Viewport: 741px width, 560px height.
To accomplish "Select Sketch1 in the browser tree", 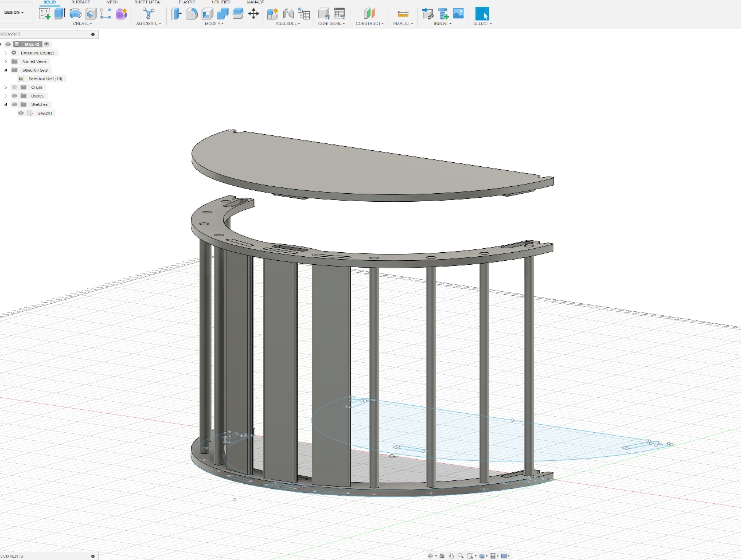I will pos(45,113).
